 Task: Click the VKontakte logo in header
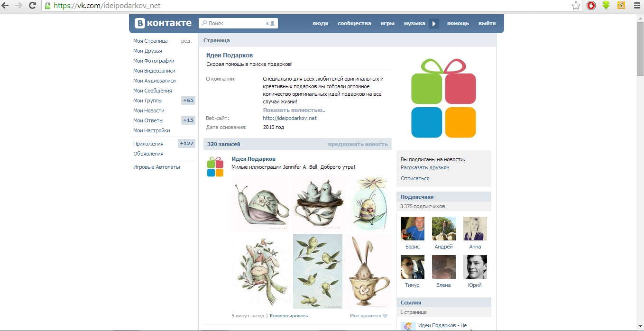pyautogui.click(x=163, y=23)
